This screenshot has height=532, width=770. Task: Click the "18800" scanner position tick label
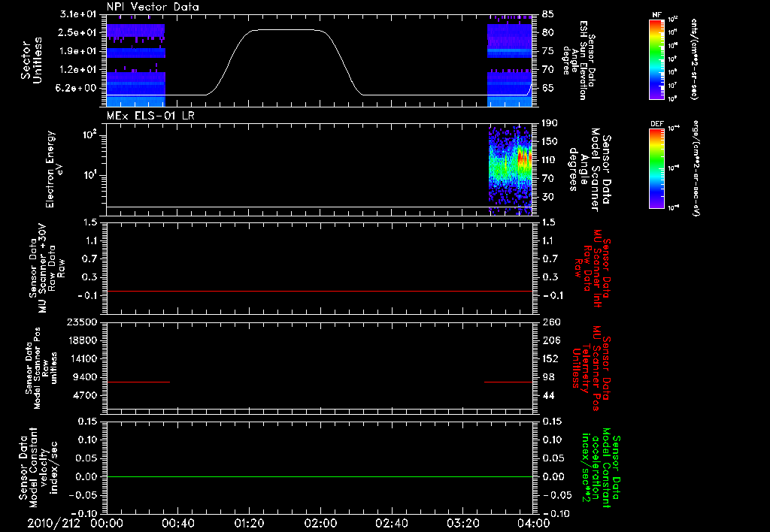[82, 340]
